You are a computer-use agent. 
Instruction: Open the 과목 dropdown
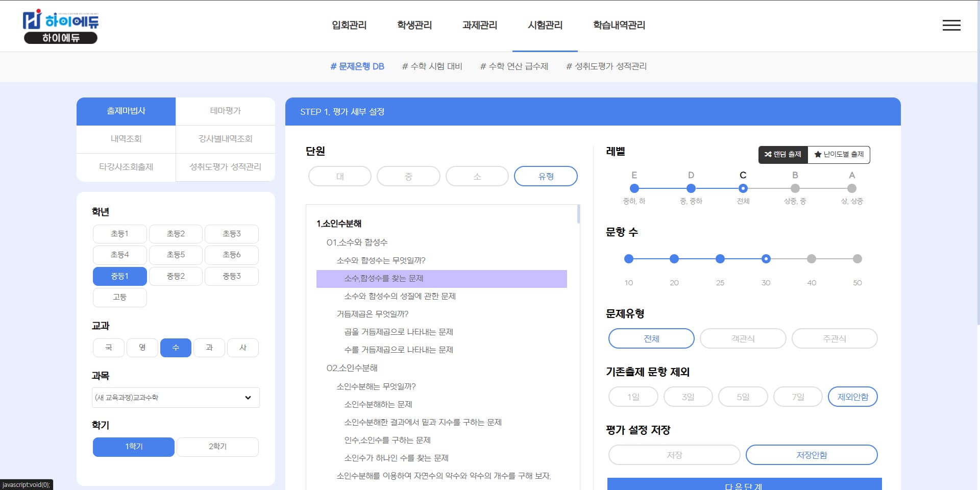click(x=176, y=398)
